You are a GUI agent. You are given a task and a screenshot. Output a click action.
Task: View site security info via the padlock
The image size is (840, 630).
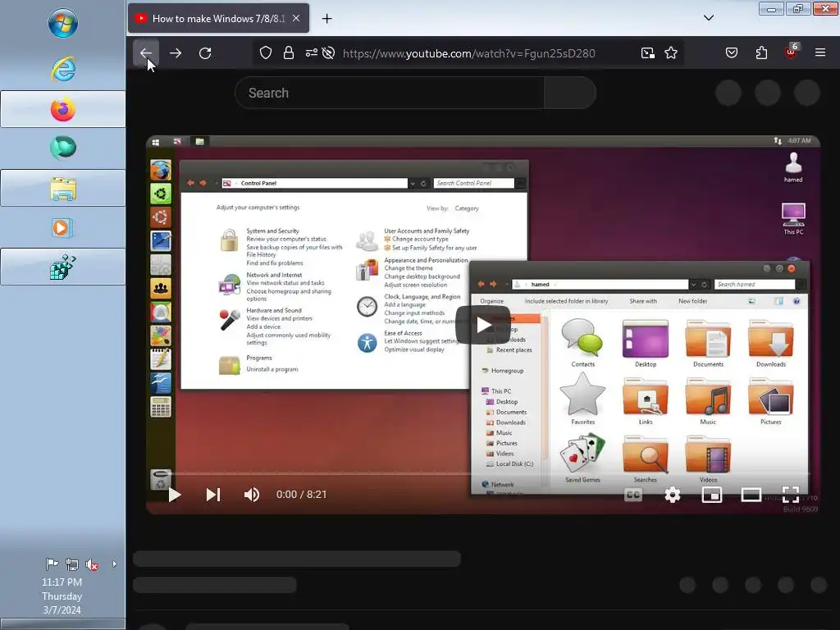tap(289, 52)
